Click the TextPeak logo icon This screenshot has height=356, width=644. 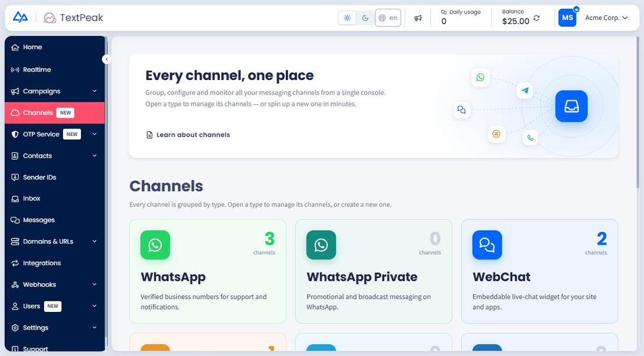click(x=49, y=18)
